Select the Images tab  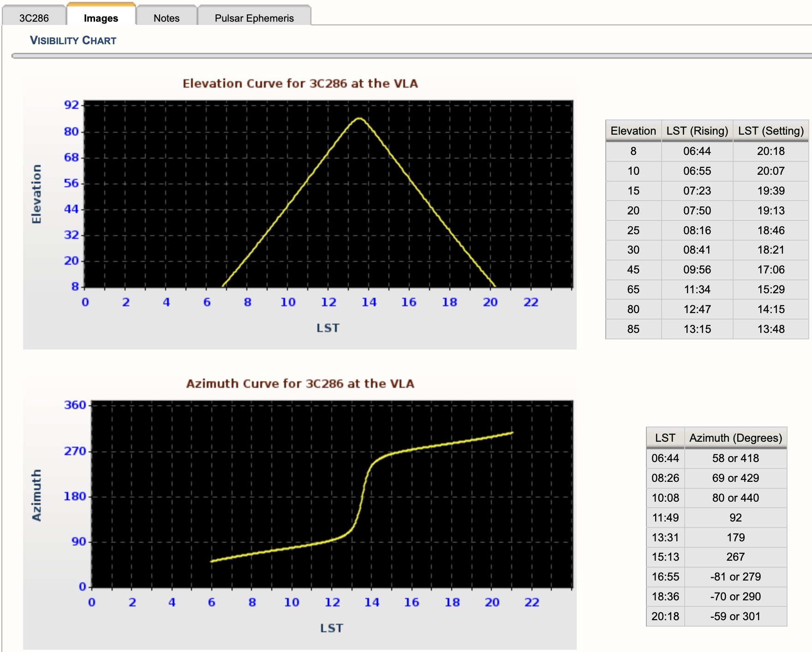[x=101, y=18]
